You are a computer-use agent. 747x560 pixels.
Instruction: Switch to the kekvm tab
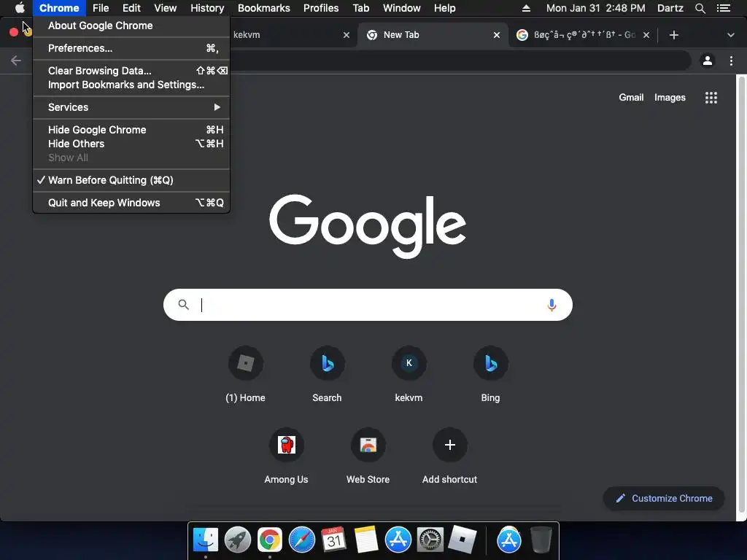[x=286, y=35]
